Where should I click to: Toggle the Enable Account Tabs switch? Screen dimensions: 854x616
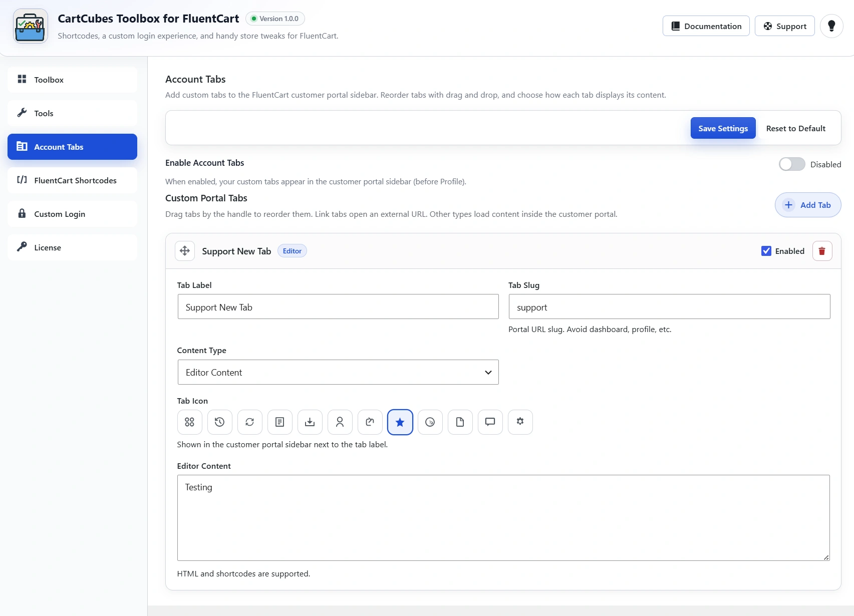click(792, 164)
